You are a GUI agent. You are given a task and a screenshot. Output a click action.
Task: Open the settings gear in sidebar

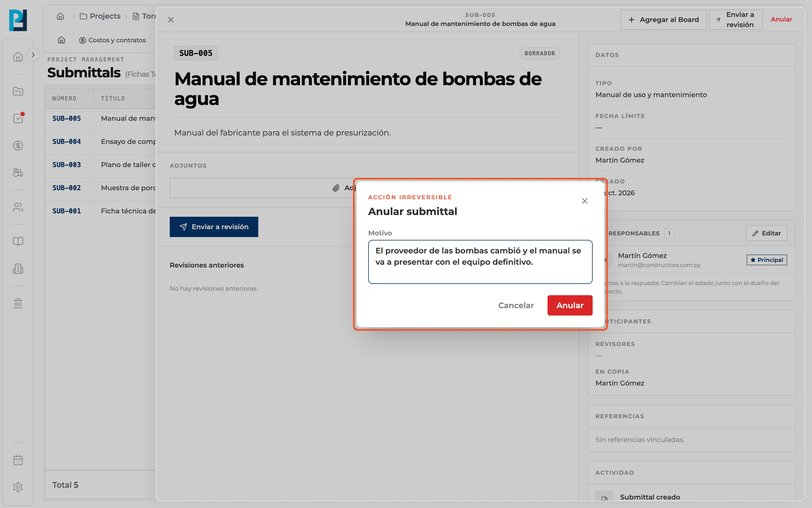18,487
